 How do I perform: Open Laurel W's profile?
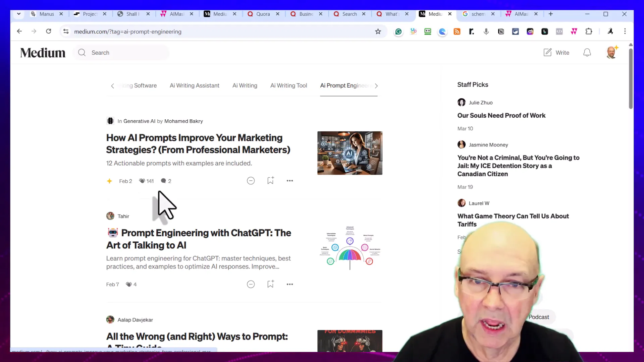479,203
